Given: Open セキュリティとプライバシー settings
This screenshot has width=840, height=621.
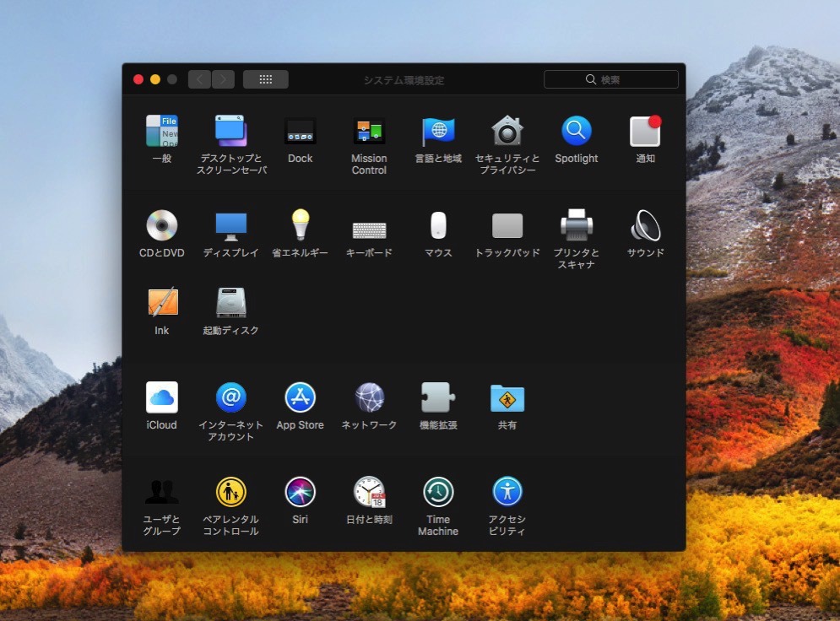Looking at the screenshot, I should (x=507, y=132).
